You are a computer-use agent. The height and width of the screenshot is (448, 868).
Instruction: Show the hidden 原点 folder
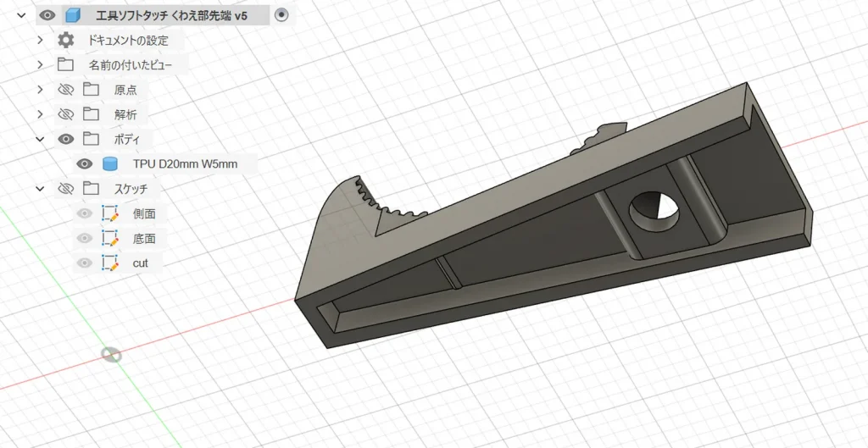66,90
